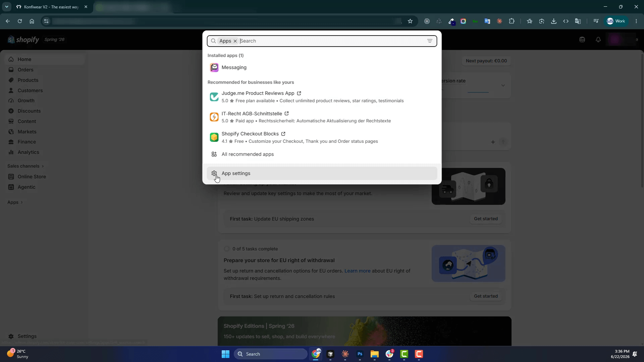This screenshot has width=644, height=362.
Task: Open All recommended apps
Action: pyautogui.click(x=322, y=154)
